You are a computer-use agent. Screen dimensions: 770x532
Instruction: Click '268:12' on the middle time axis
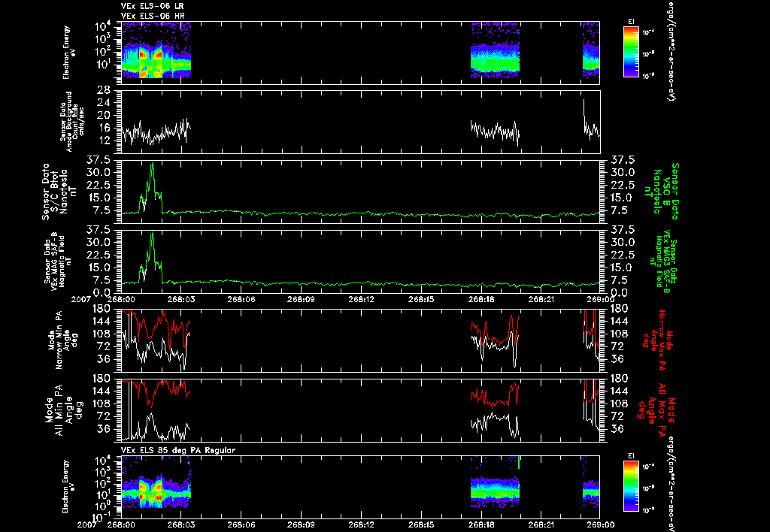point(361,299)
